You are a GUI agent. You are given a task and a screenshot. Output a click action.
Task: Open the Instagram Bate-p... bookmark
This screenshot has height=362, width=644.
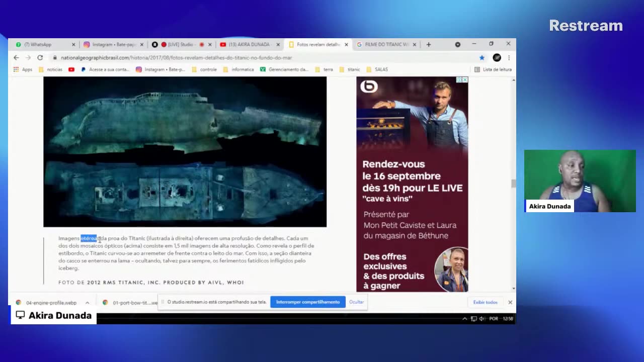[x=160, y=69]
